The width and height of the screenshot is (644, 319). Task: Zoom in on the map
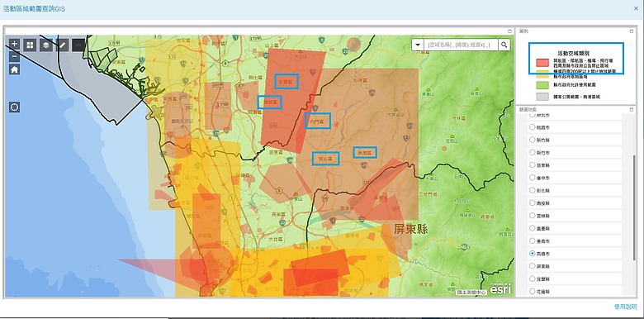point(14,44)
